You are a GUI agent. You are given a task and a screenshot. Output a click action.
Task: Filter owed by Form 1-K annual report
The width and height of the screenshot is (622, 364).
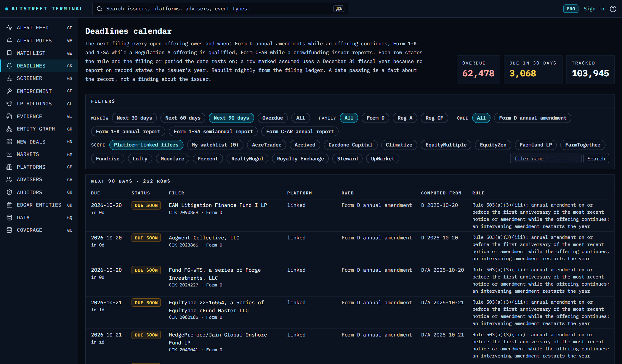pyautogui.click(x=128, y=131)
